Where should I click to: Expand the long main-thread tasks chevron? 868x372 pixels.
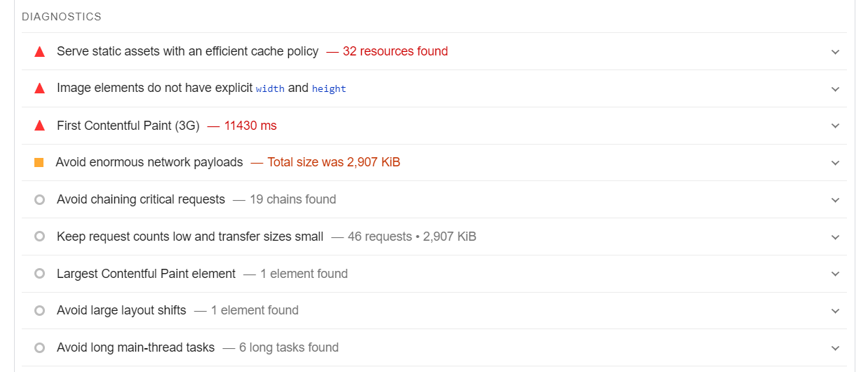click(835, 348)
